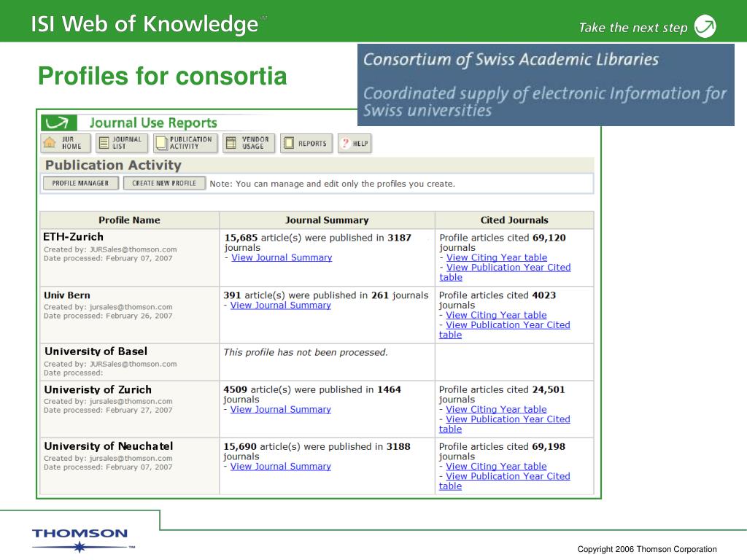This screenshot has width=747, height=560.
Task: Click the Journal Use Reports title text
Action: tap(153, 122)
